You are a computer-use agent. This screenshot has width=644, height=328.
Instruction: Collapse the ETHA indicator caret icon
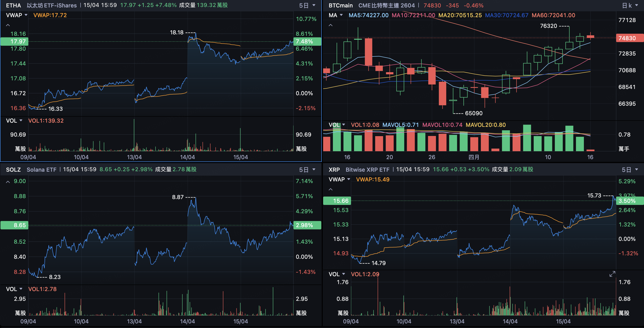click(x=8, y=25)
